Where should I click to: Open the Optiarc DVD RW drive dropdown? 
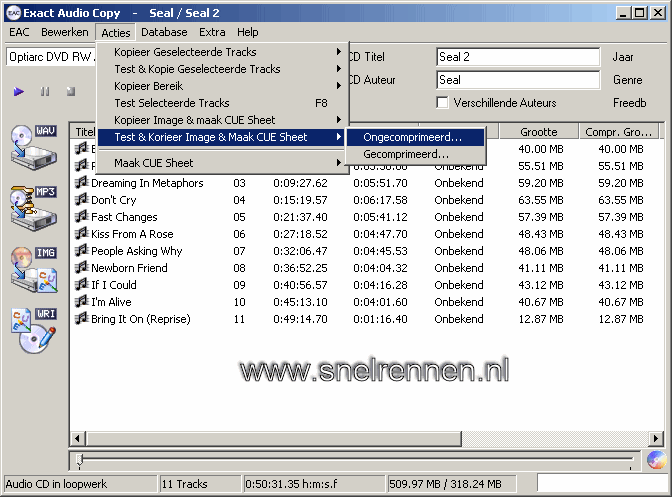[x=51, y=57]
